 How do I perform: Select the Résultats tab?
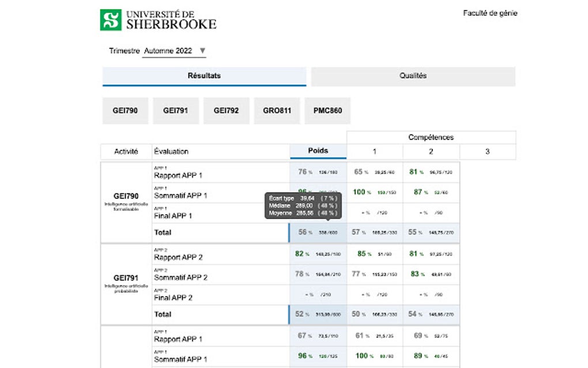point(204,76)
